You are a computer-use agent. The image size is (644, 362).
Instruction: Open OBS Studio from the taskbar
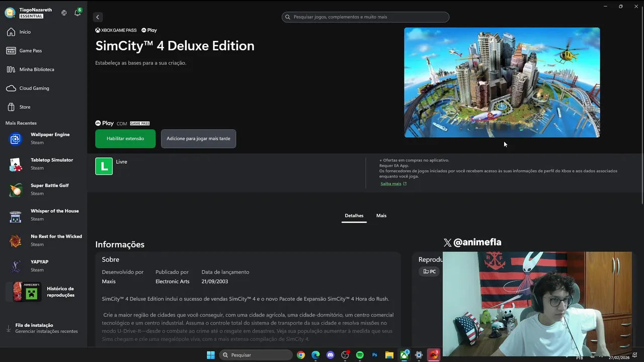[345, 355]
